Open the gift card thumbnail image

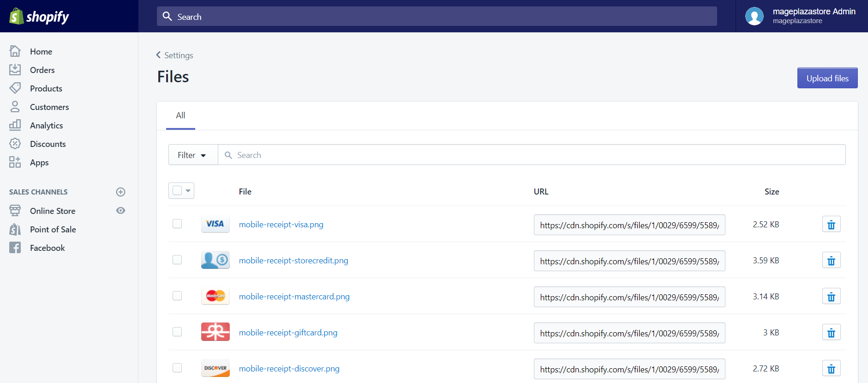pyautogui.click(x=216, y=332)
